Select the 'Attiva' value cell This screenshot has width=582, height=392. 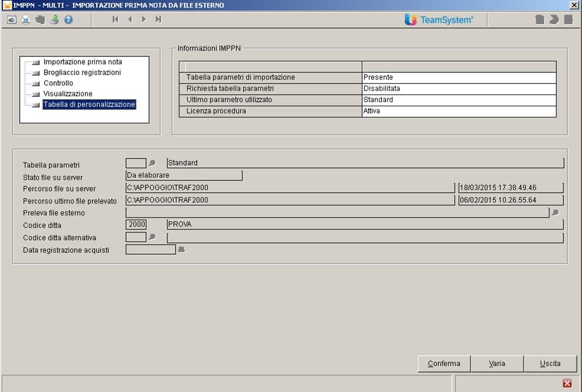pyautogui.click(x=459, y=111)
